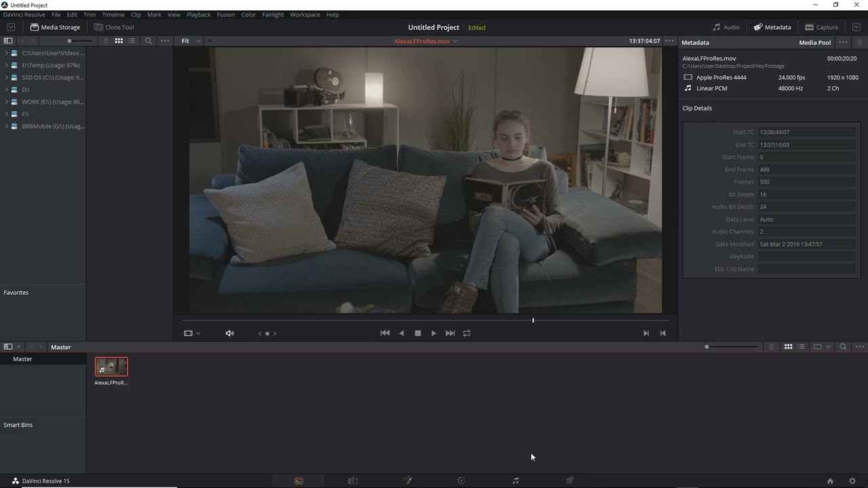Open the Fit zoom dropdown
The image size is (868, 488).
coord(191,41)
